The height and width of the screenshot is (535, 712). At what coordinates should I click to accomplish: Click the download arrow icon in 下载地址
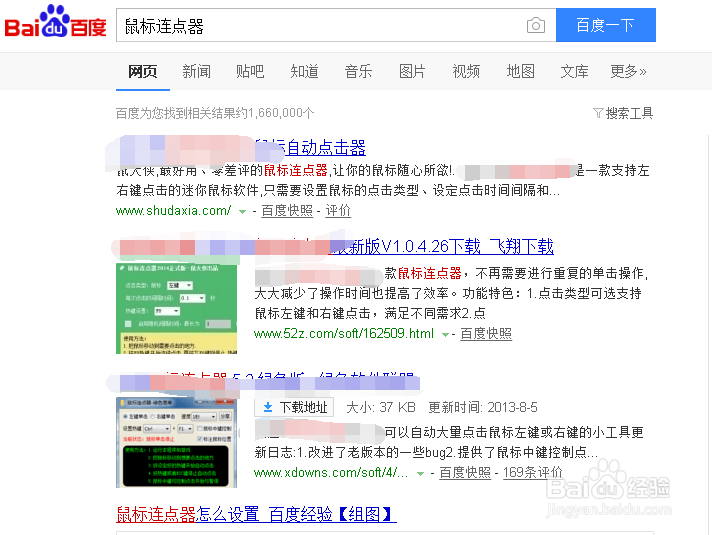click(268, 407)
